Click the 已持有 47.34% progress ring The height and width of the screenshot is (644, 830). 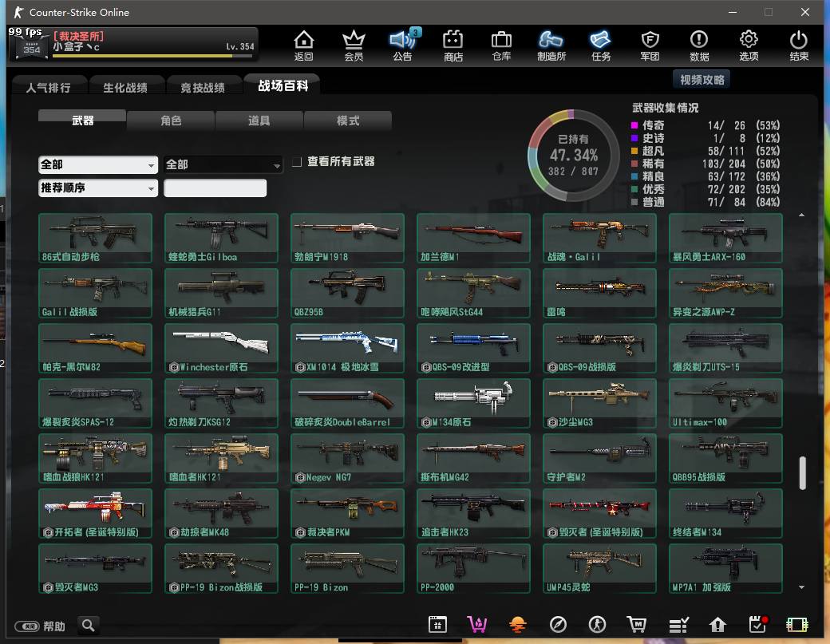pyautogui.click(x=573, y=155)
